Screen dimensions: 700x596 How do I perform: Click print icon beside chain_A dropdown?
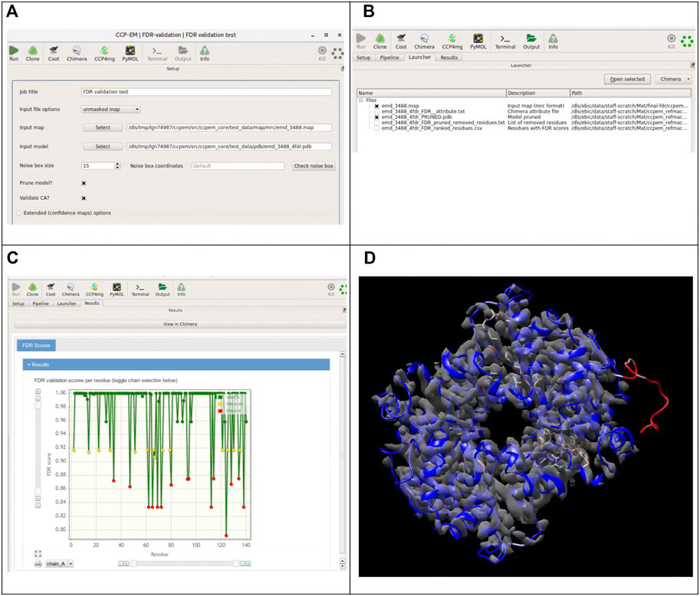(38, 564)
